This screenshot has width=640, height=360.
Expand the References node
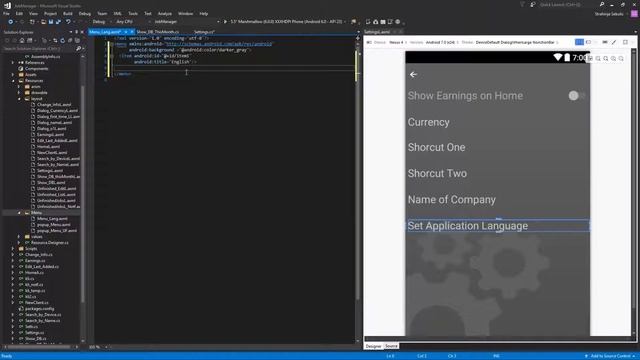(x=13, y=63)
